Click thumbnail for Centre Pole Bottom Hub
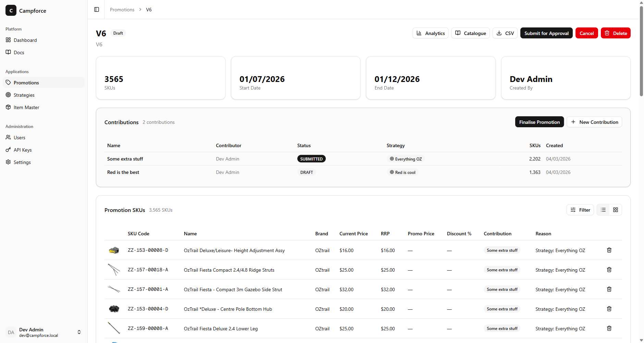 114,309
